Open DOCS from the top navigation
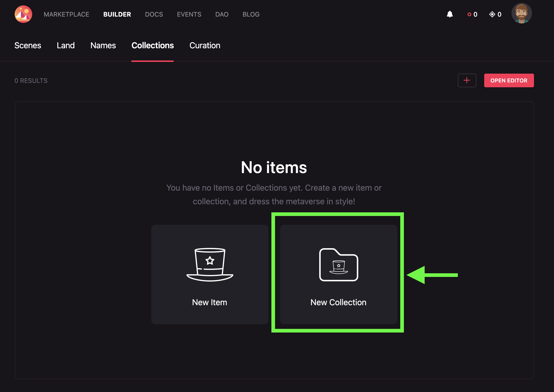Viewport: 554px width, 392px height. tap(154, 14)
